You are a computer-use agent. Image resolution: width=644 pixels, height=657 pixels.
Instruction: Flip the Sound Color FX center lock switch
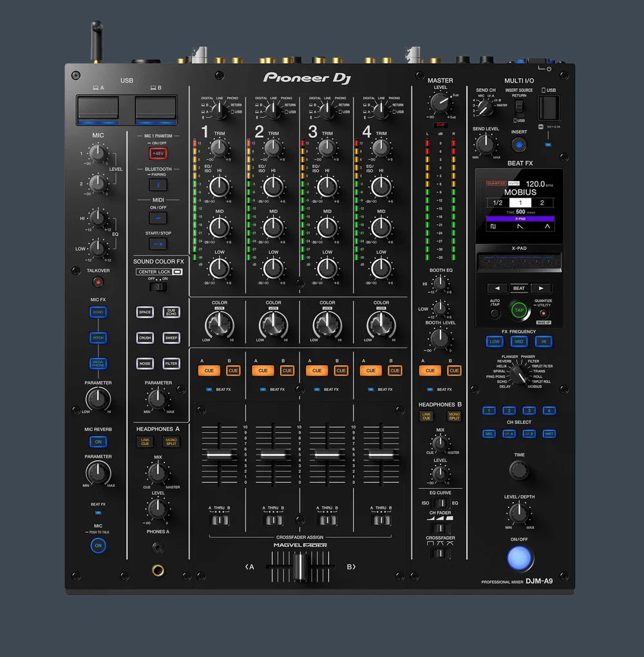(158, 287)
